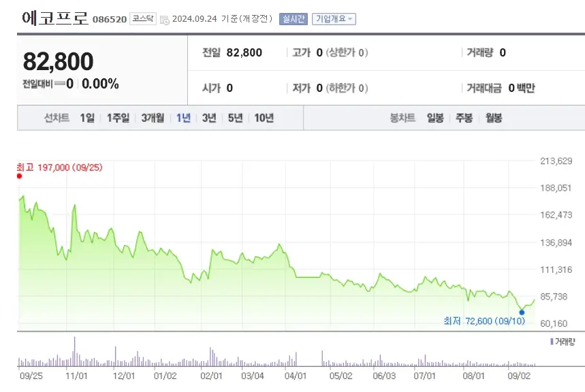
Task: Expand the 기업개요 dropdown
Action: [334, 18]
